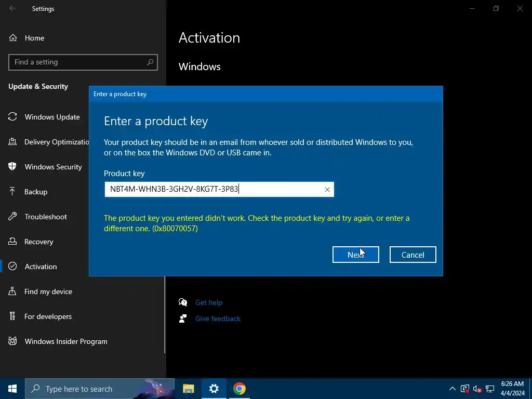Click the Settings sidebar scrollbar
Image resolution: width=532 pixels, height=399 pixels.
(x=165, y=315)
